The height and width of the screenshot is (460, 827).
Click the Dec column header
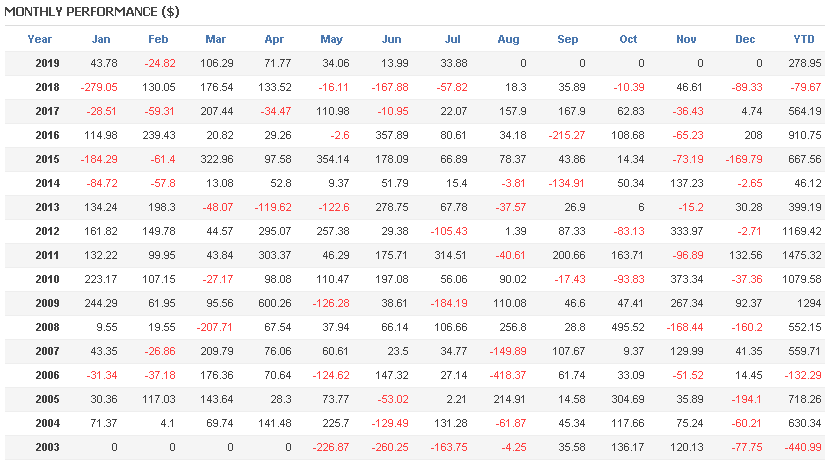point(745,39)
